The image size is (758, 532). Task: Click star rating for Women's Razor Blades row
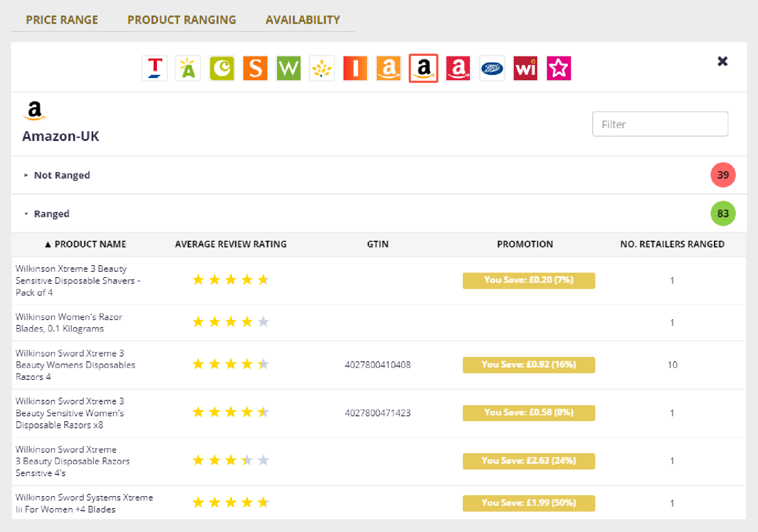coord(231,322)
